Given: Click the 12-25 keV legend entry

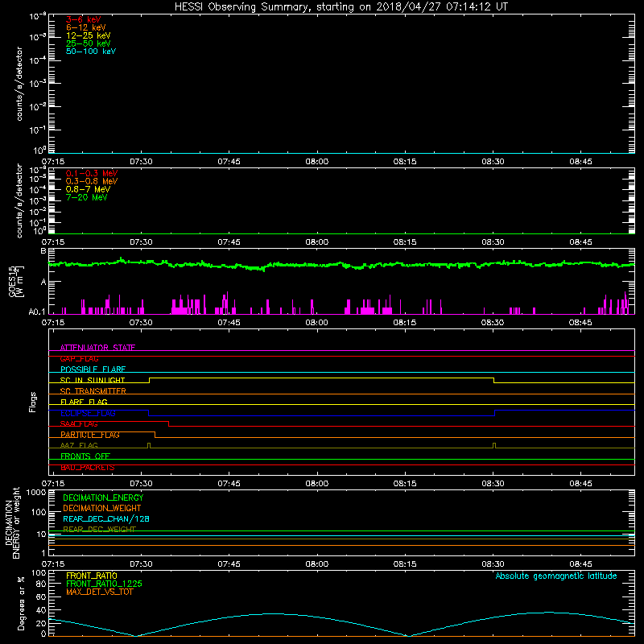Looking at the screenshot, I should coord(89,35).
